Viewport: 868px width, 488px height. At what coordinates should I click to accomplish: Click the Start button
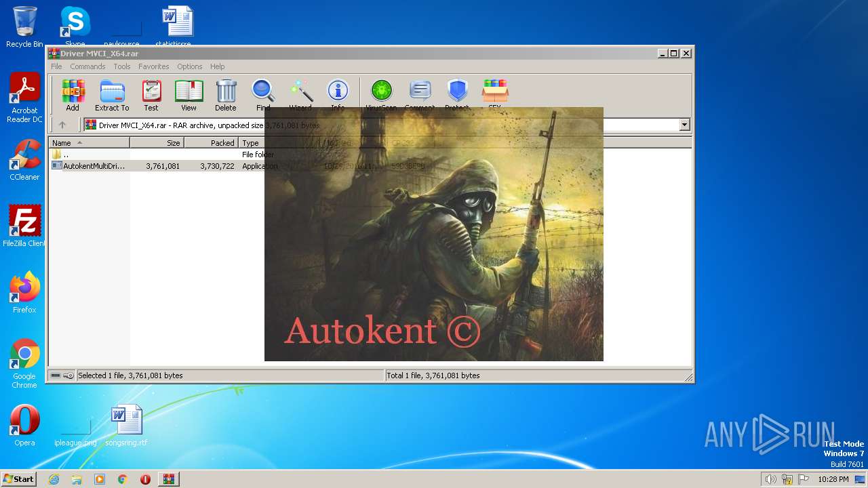19,479
